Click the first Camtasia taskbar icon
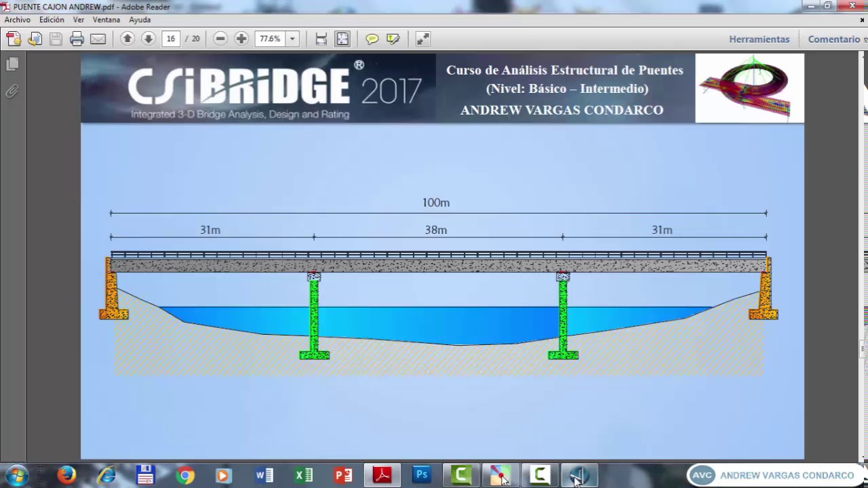Viewport: 868px width, 488px height. pyautogui.click(x=461, y=475)
